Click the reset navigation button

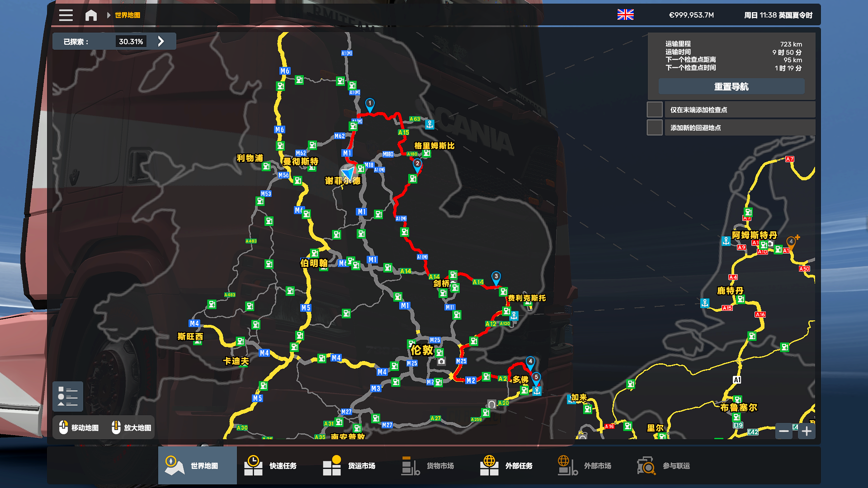click(x=731, y=86)
